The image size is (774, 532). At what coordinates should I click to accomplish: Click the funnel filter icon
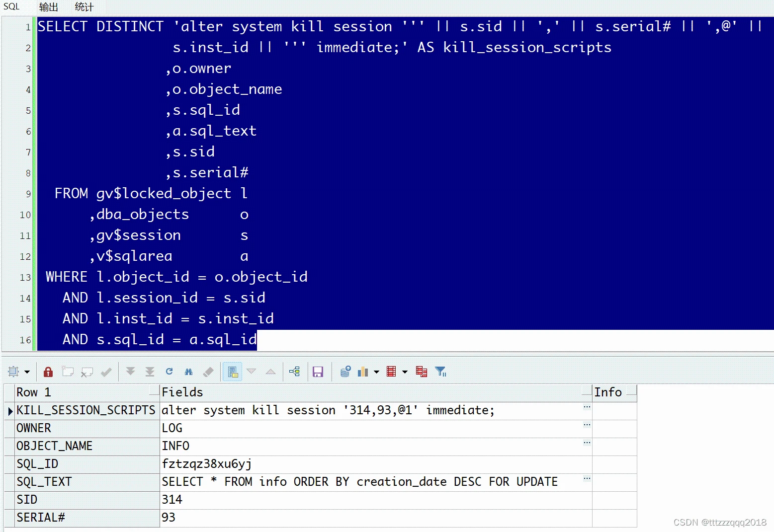pyautogui.click(x=440, y=372)
